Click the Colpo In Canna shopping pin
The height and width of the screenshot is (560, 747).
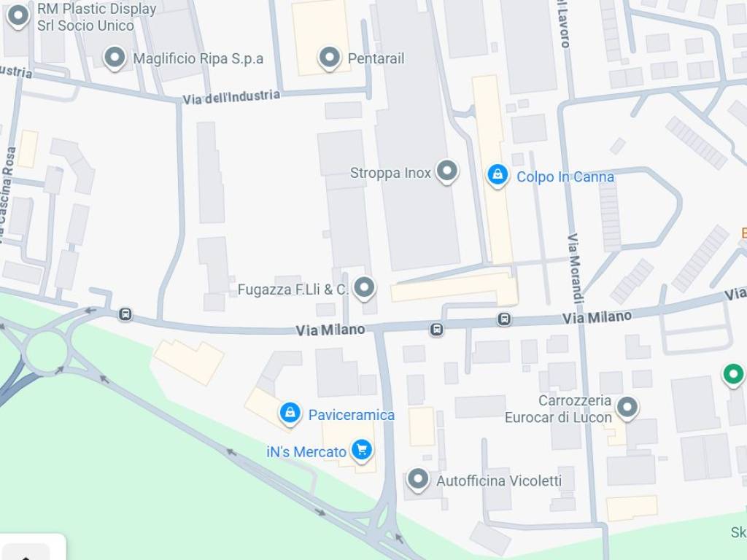click(498, 175)
